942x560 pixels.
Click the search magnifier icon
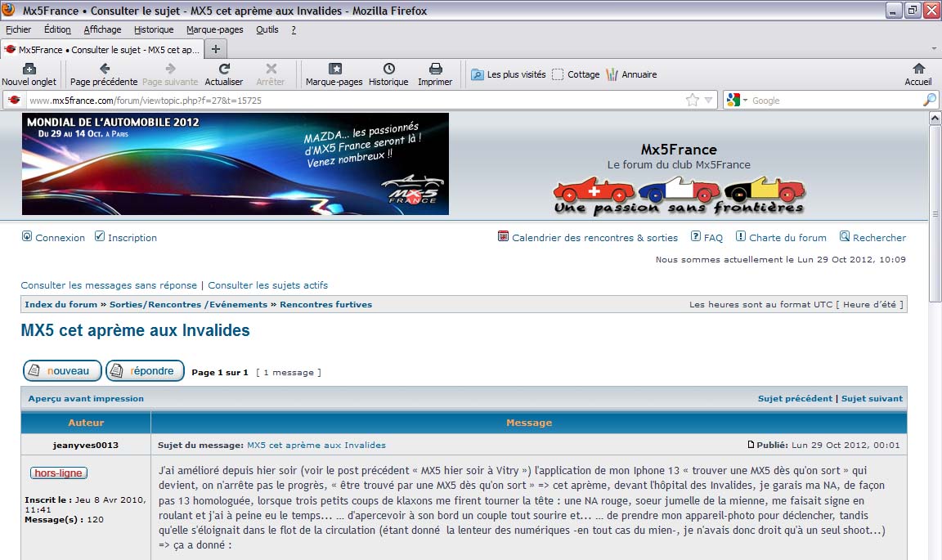click(x=929, y=101)
